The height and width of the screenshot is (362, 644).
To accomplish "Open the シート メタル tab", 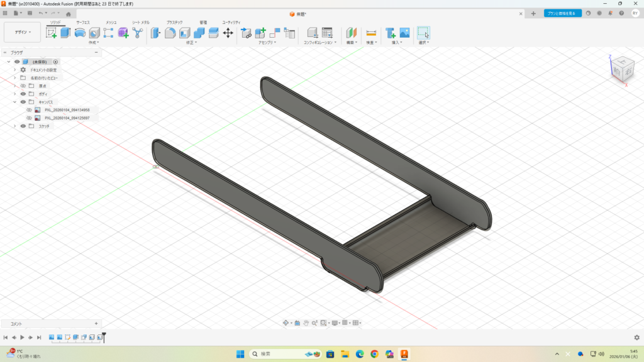I will [140, 22].
